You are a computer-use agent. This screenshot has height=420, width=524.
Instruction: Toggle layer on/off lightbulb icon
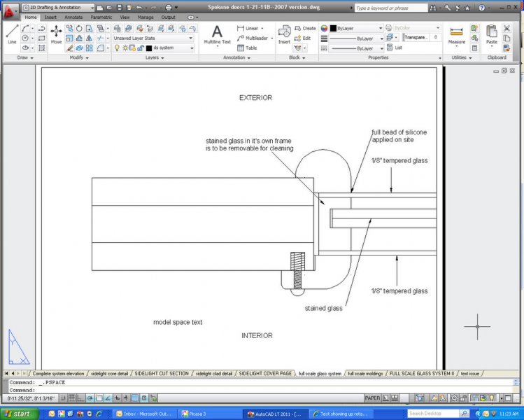pyautogui.click(x=117, y=48)
